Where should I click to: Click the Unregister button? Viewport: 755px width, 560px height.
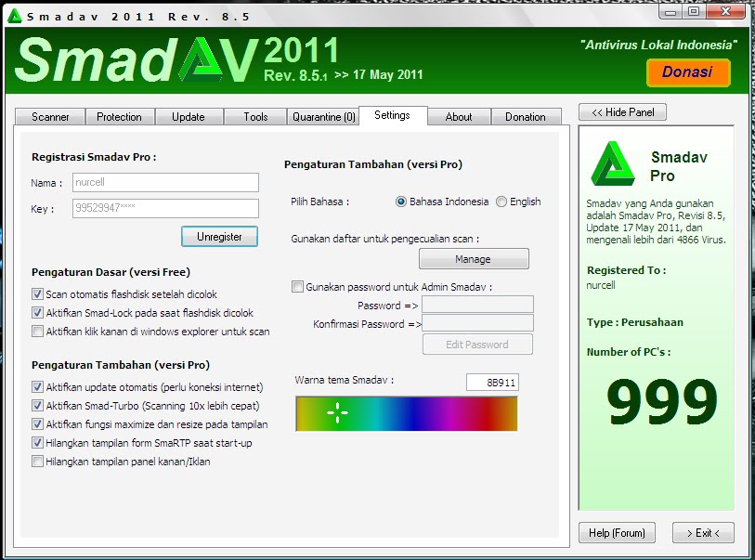(x=219, y=237)
